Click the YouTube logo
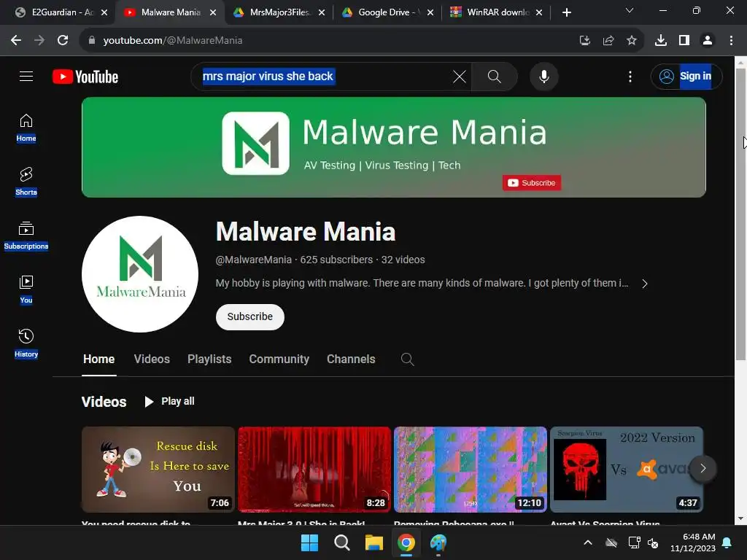 tap(85, 77)
